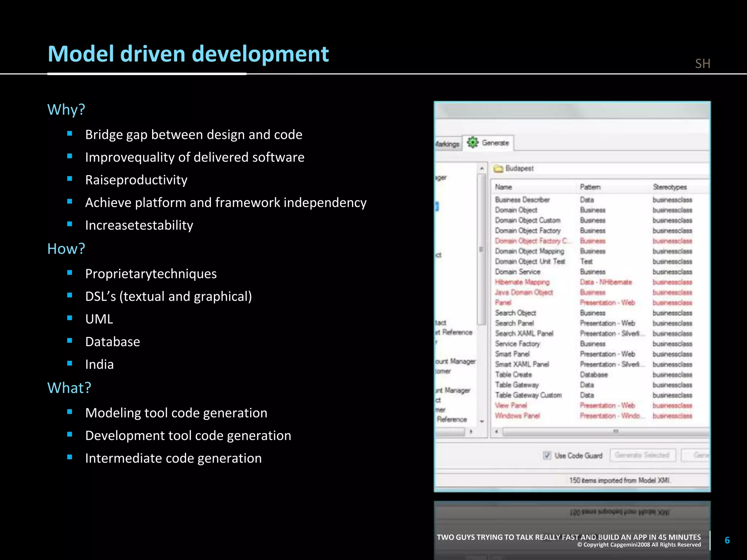The width and height of the screenshot is (747, 560).
Task: Select the red 'Panel' row
Action: coord(593,303)
